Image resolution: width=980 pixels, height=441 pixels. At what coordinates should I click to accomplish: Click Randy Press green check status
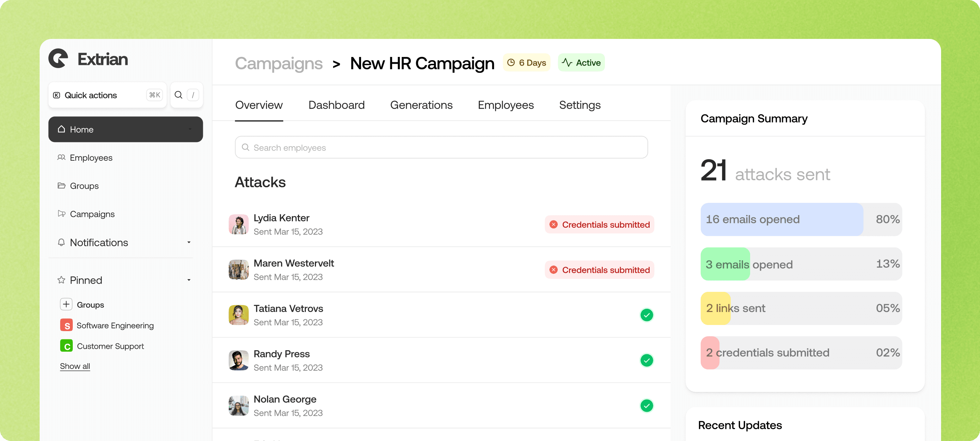pos(646,360)
